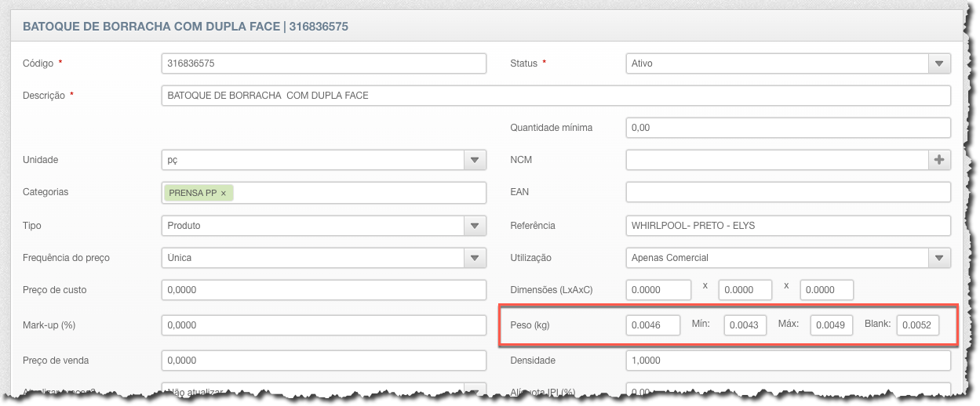Focus the Descrição text field

(556, 96)
